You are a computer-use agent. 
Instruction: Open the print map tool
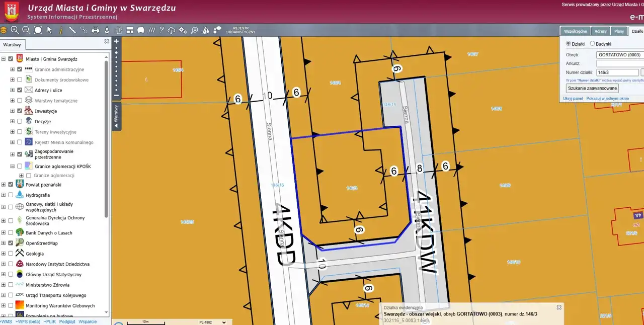click(95, 30)
